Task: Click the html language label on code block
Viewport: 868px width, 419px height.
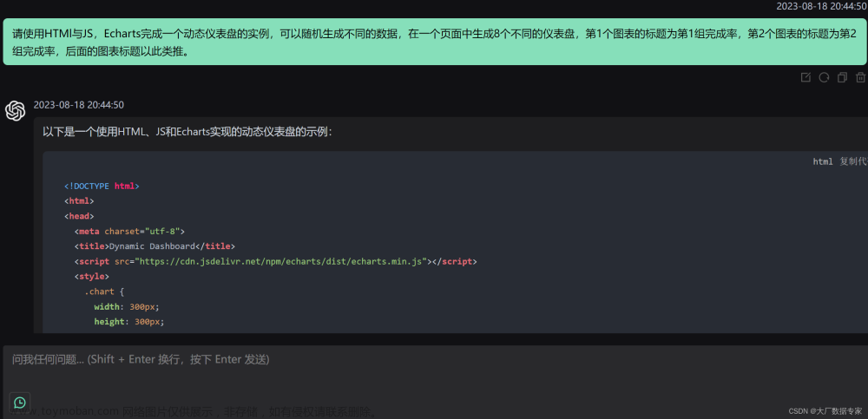Action: [823, 161]
